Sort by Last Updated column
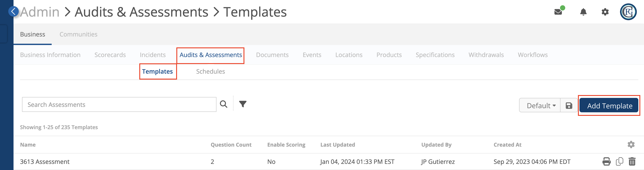Viewport: 644px width, 170px height. [x=337, y=145]
